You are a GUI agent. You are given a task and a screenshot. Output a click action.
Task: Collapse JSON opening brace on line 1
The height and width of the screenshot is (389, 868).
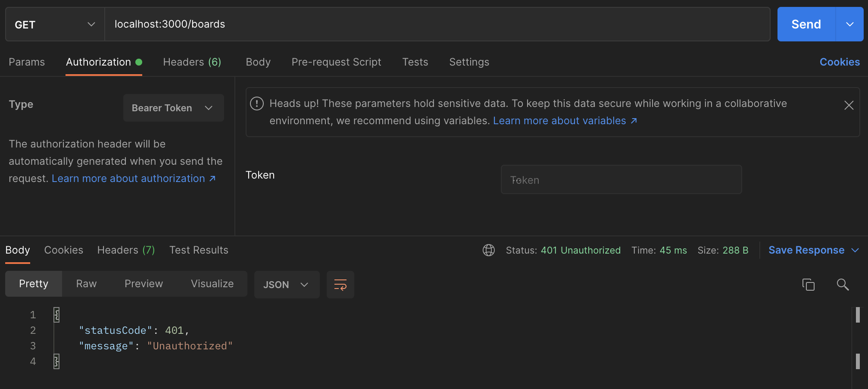pos(56,315)
